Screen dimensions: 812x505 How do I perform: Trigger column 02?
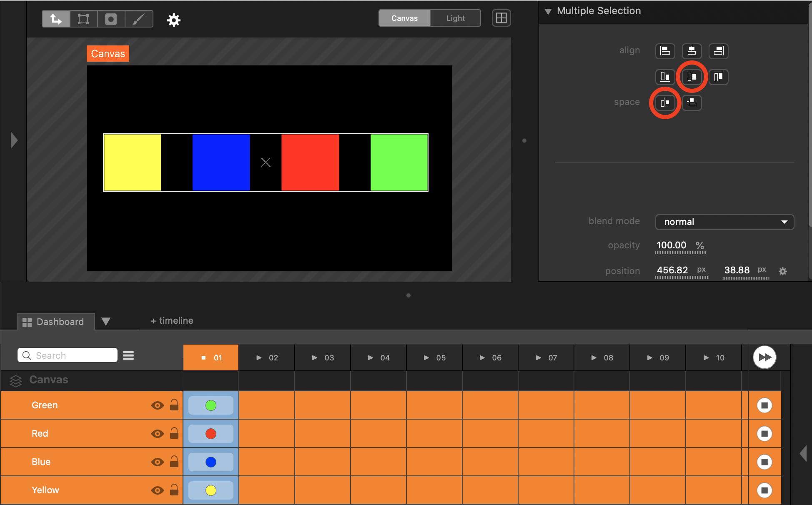click(267, 357)
